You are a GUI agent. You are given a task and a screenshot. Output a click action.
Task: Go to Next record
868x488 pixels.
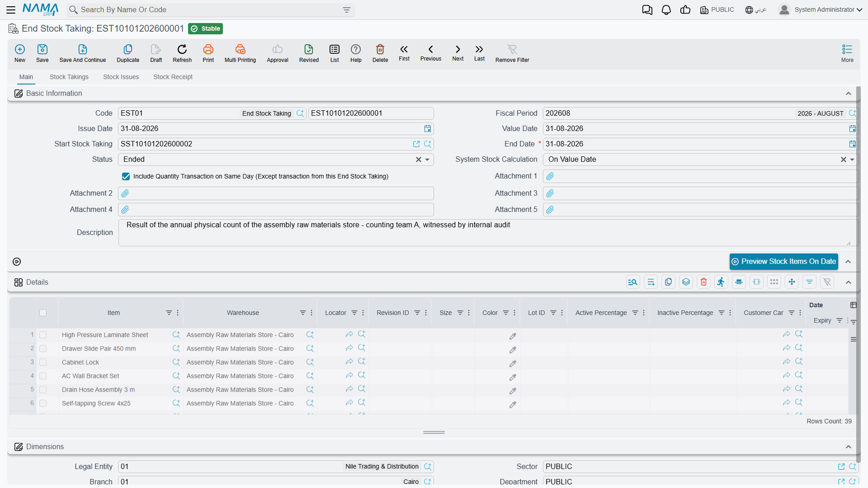tap(458, 53)
